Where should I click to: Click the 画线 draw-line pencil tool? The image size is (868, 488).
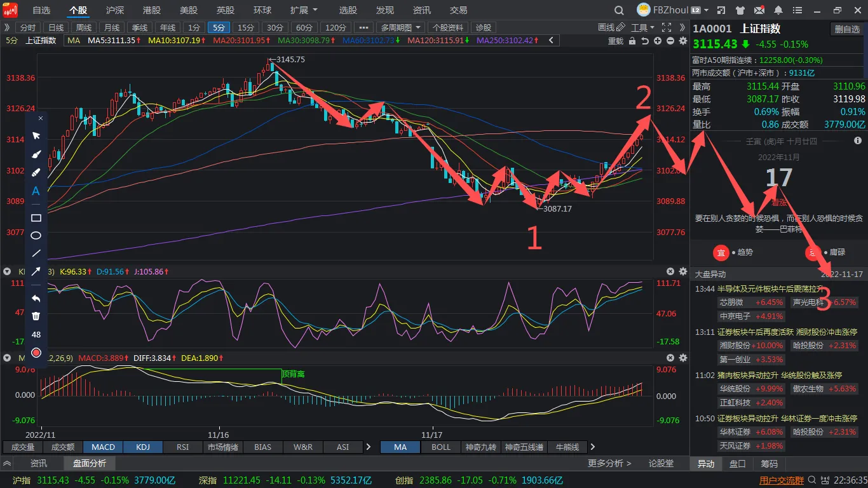point(611,27)
